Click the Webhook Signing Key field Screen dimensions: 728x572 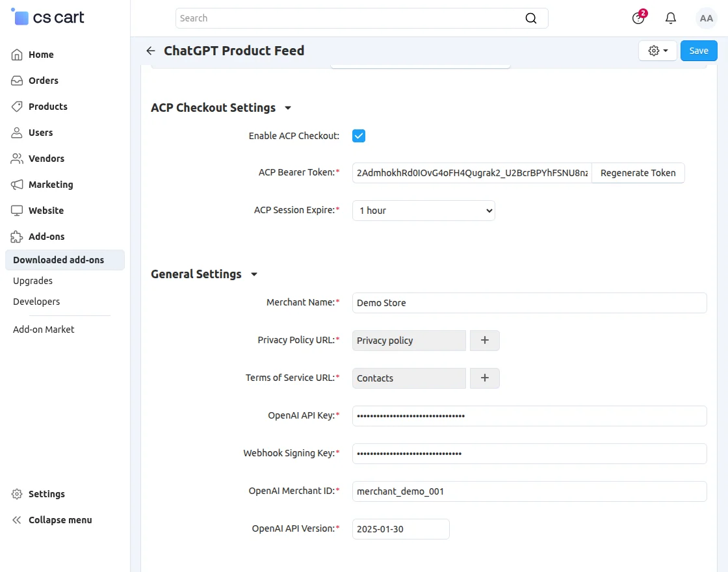click(529, 454)
